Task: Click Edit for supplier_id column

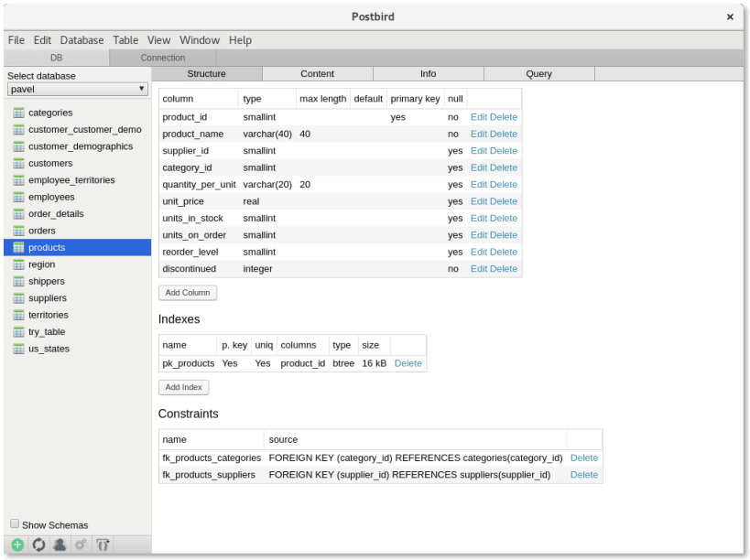Action: click(x=479, y=151)
